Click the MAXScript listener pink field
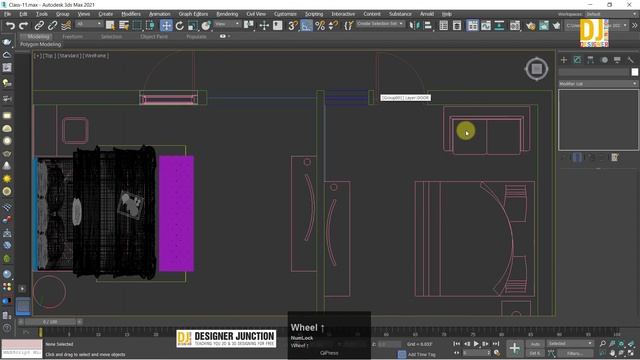640x360 pixels. click(22, 344)
